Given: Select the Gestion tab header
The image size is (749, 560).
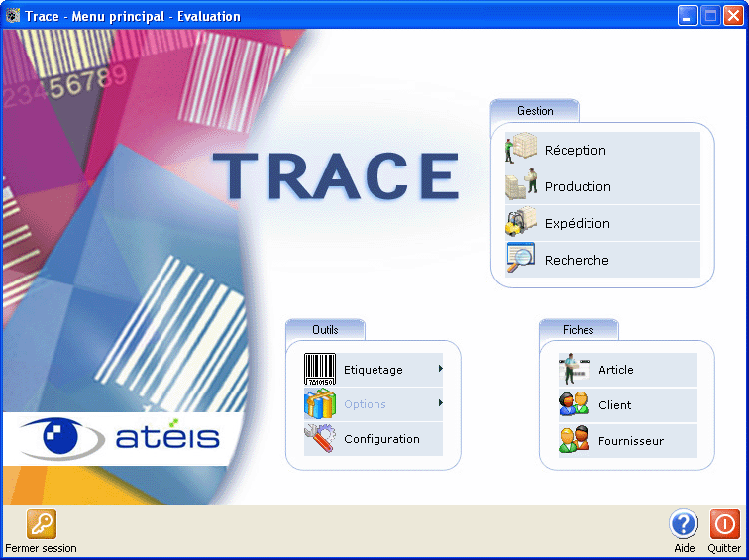Looking at the screenshot, I should pyautogui.click(x=535, y=111).
